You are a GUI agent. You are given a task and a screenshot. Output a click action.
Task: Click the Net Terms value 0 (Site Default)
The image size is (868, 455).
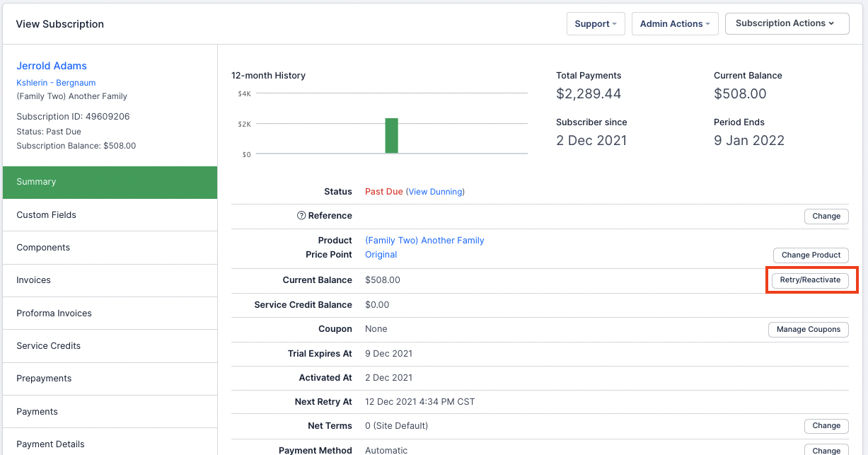tap(396, 426)
